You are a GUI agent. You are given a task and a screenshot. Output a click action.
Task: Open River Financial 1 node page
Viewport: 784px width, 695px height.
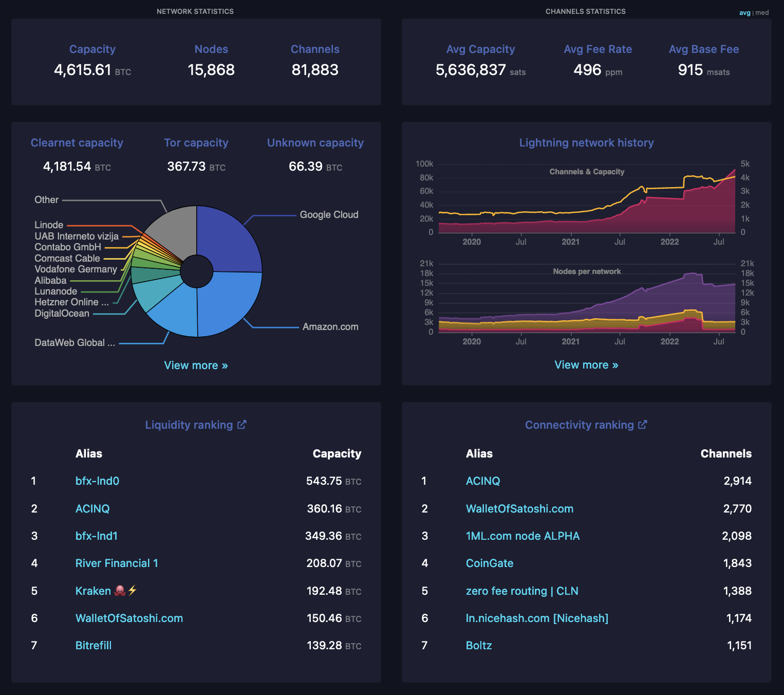click(117, 563)
